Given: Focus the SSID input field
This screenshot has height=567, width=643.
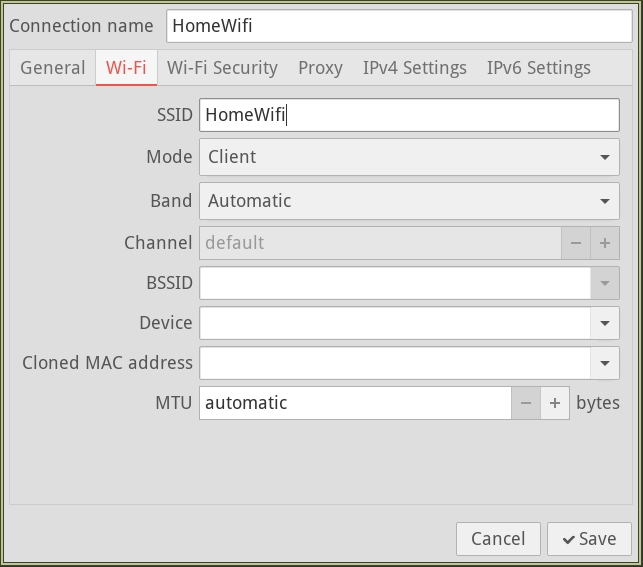Looking at the screenshot, I should [x=408, y=115].
